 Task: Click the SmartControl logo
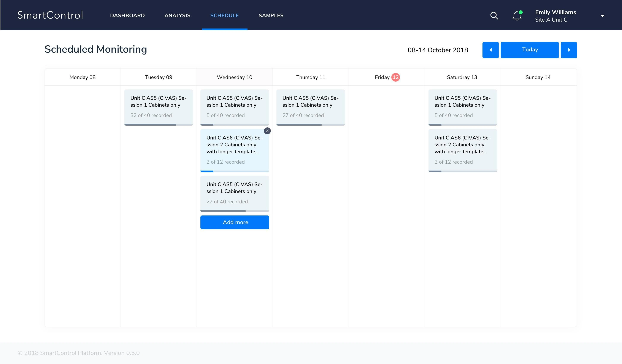point(50,15)
